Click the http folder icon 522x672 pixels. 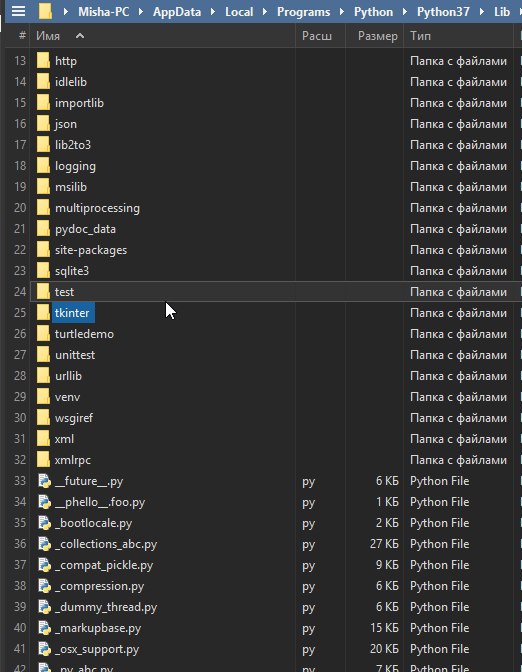click(x=43, y=61)
